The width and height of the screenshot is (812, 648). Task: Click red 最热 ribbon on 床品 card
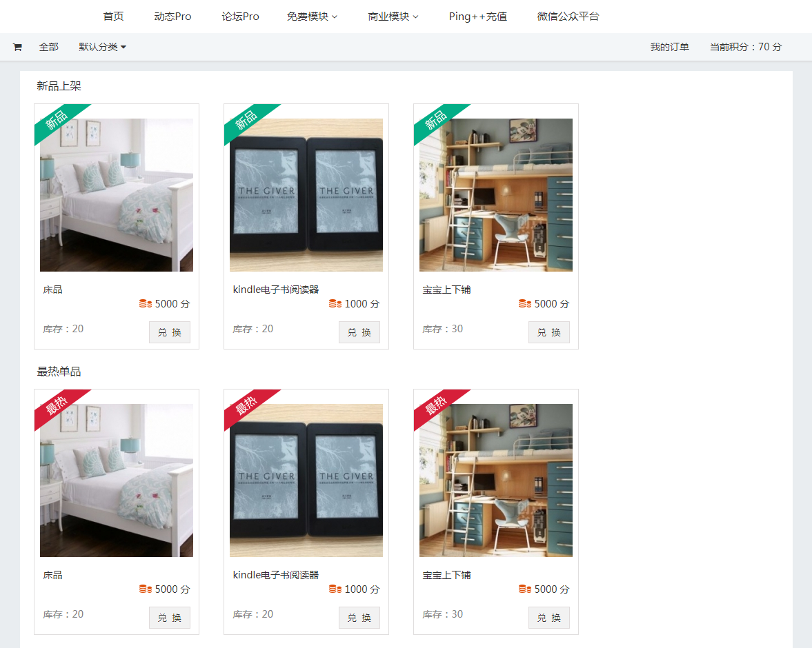(x=57, y=405)
